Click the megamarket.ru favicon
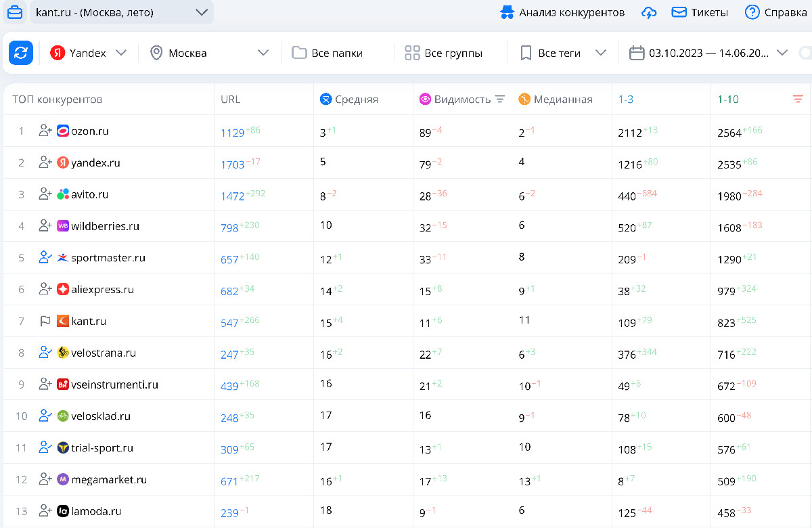Viewport: 812px width, 528px height. [63, 479]
